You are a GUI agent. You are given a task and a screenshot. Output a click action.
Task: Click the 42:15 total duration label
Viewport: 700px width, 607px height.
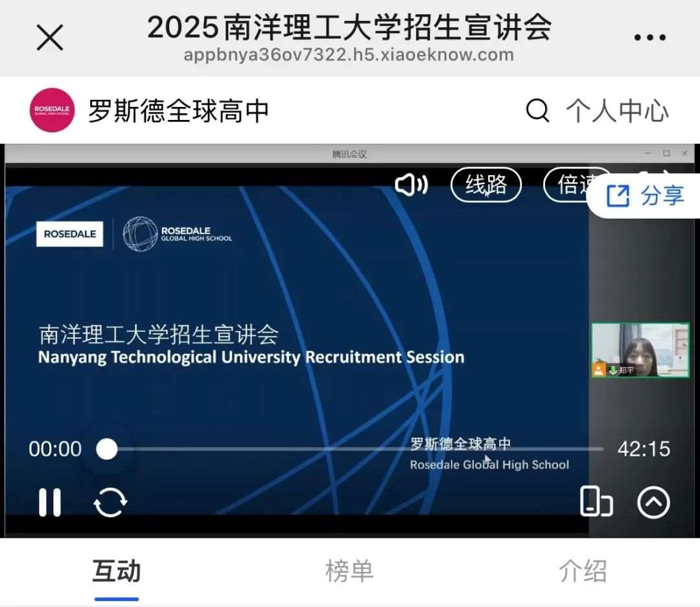tap(644, 449)
